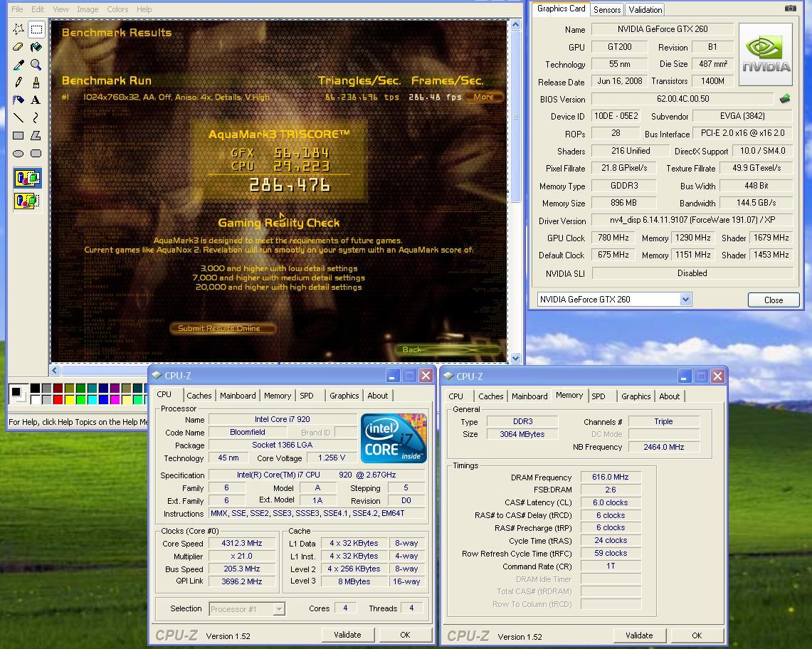
Task: Click the left CPU-Z title bar icon
Action: [x=157, y=376]
